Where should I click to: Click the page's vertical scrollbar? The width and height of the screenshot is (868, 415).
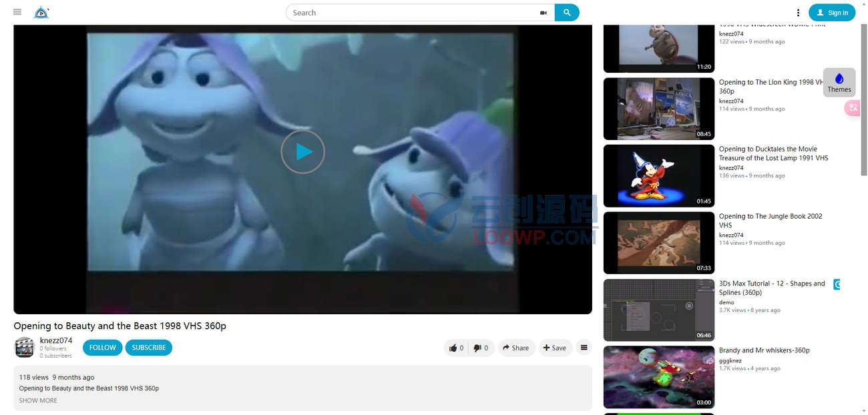coord(864,100)
